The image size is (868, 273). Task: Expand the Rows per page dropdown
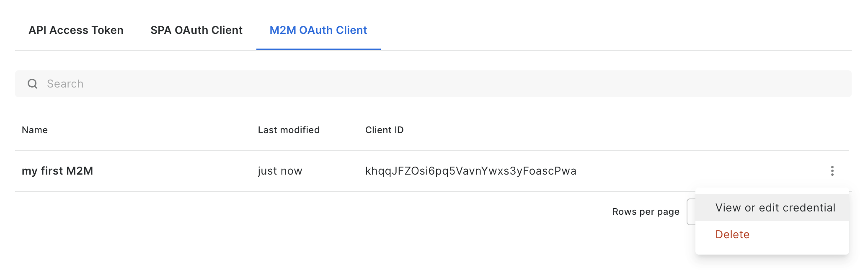(x=691, y=212)
